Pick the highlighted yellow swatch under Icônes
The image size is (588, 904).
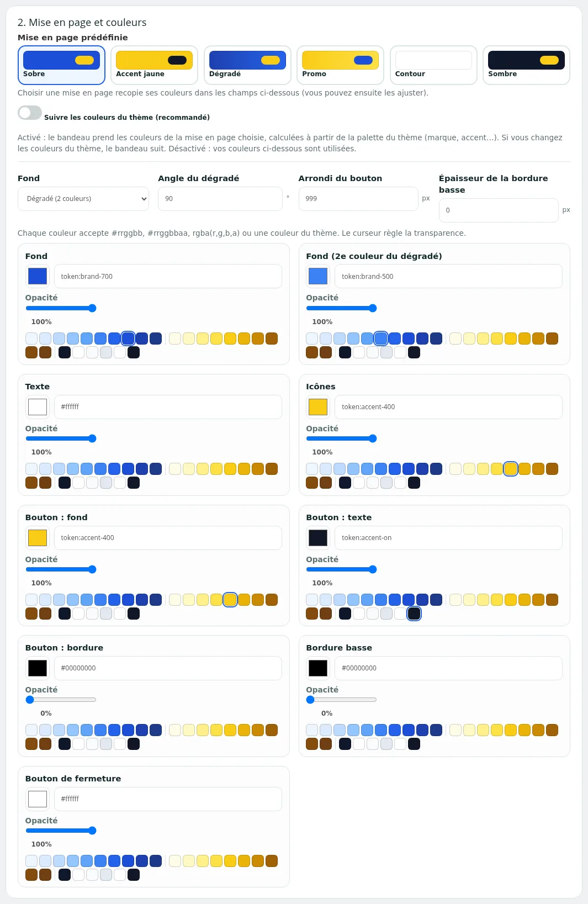511,469
